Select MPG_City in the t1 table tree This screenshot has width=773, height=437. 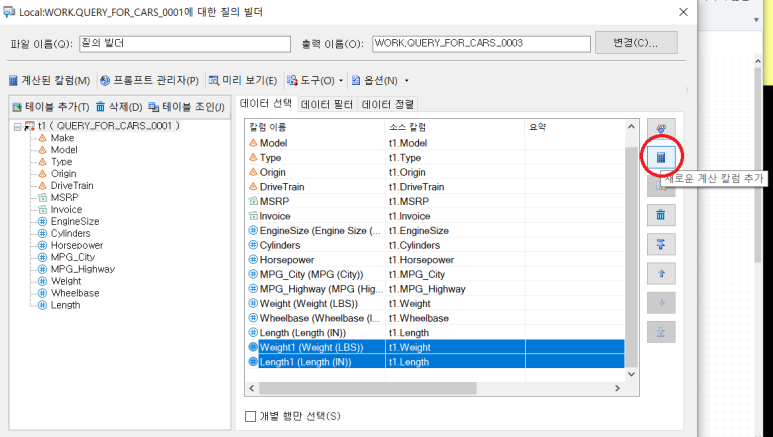[x=73, y=257]
